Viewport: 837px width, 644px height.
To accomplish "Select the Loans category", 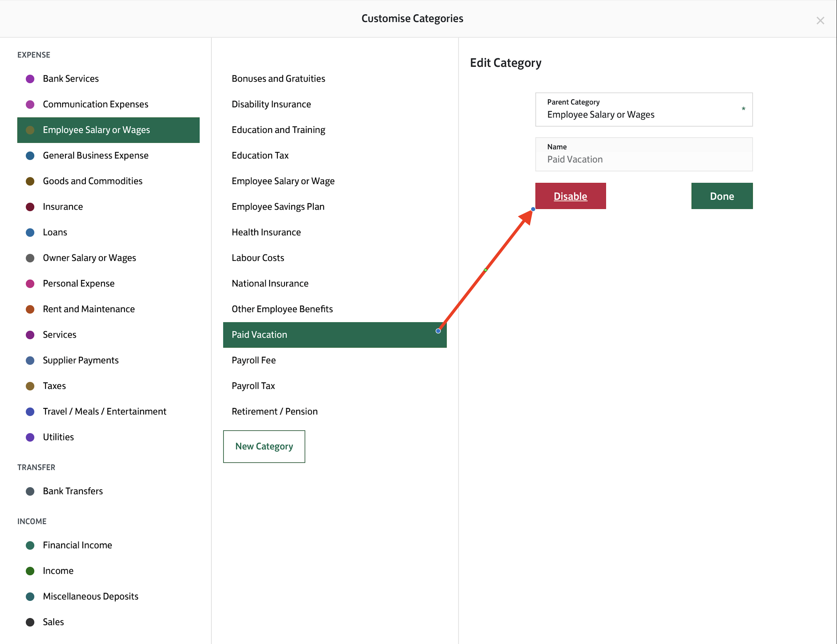I will tap(109, 232).
